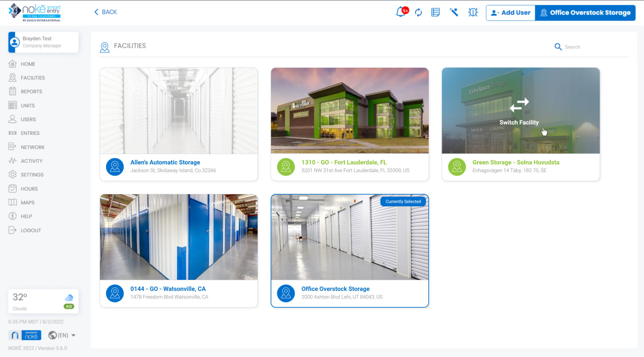The image size is (644, 357).
Task: Open UNITS in sidebar
Action: coord(28,105)
